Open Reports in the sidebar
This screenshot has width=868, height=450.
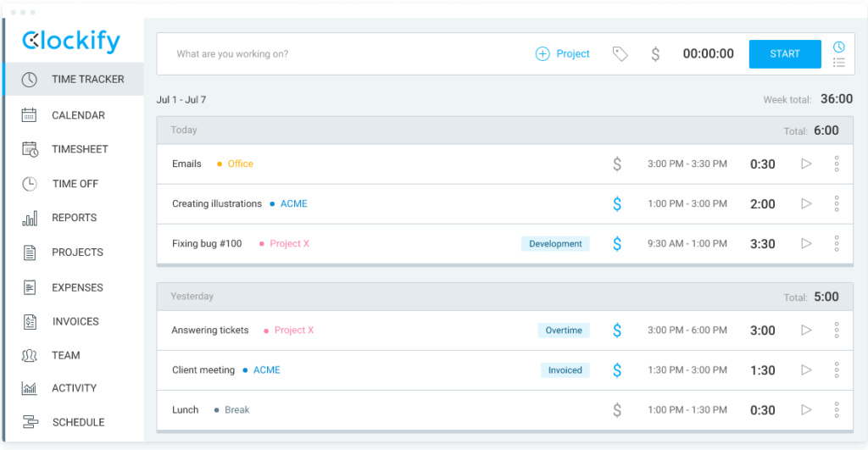pos(74,218)
